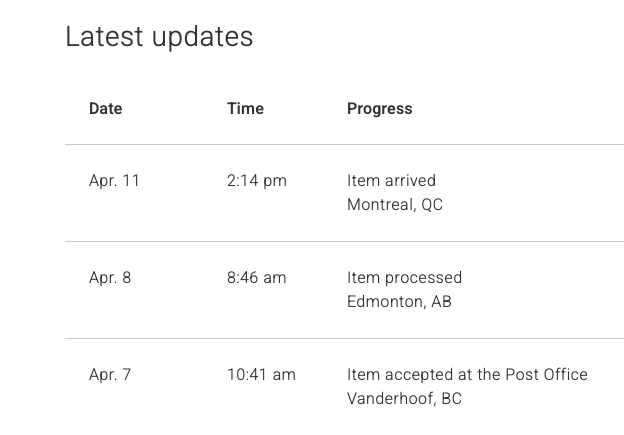
Task: Click the word Latest in heading
Action: click(x=104, y=36)
